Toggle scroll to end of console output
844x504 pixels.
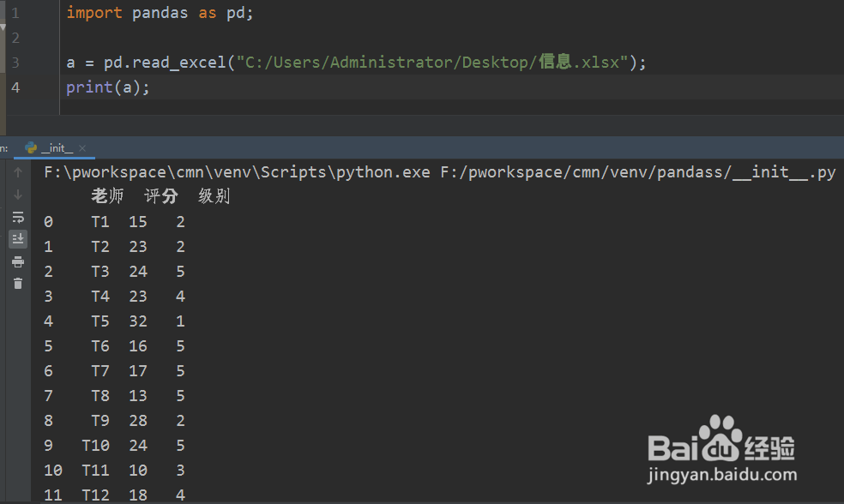coord(18,239)
